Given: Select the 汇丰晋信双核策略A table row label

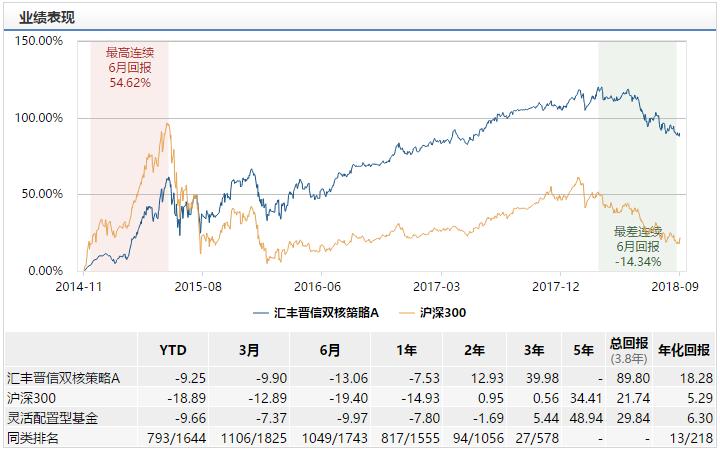Looking at the screenshot, I should (x=63, y=378).
